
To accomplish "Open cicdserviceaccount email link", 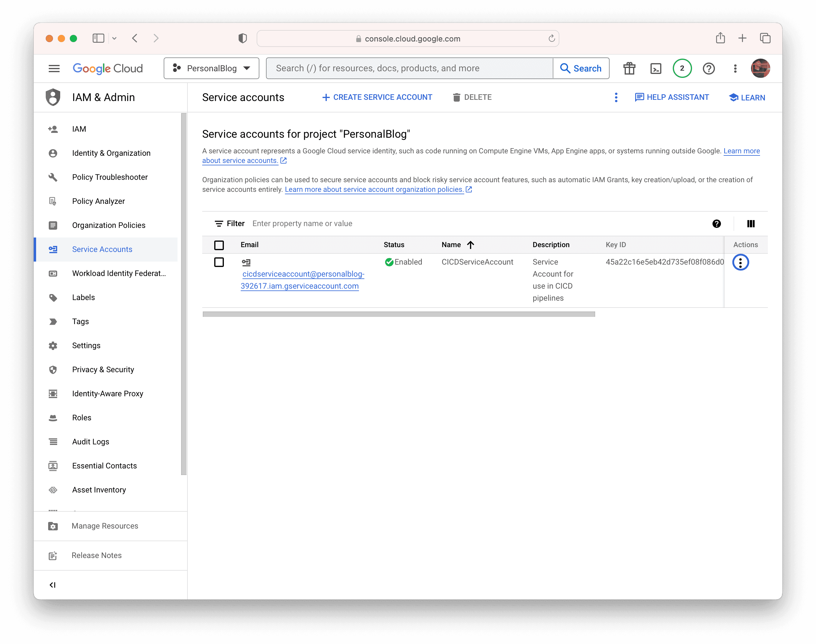I will point(303,280).
